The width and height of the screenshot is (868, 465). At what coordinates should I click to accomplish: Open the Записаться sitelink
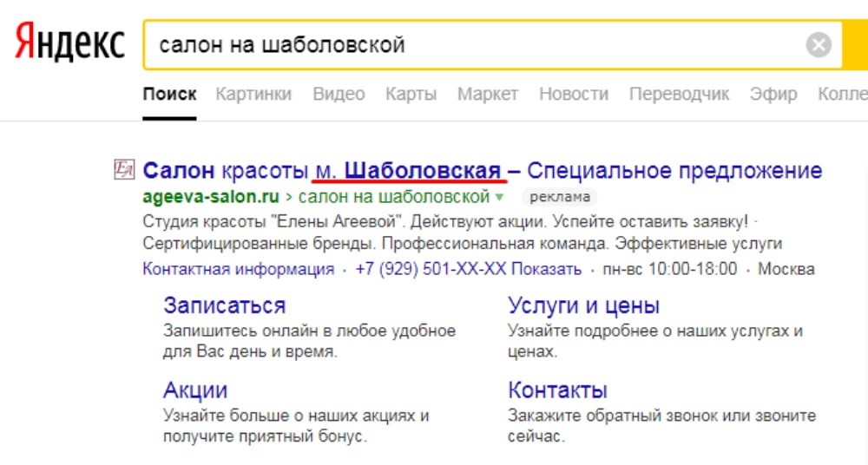(x=225, y=305)
